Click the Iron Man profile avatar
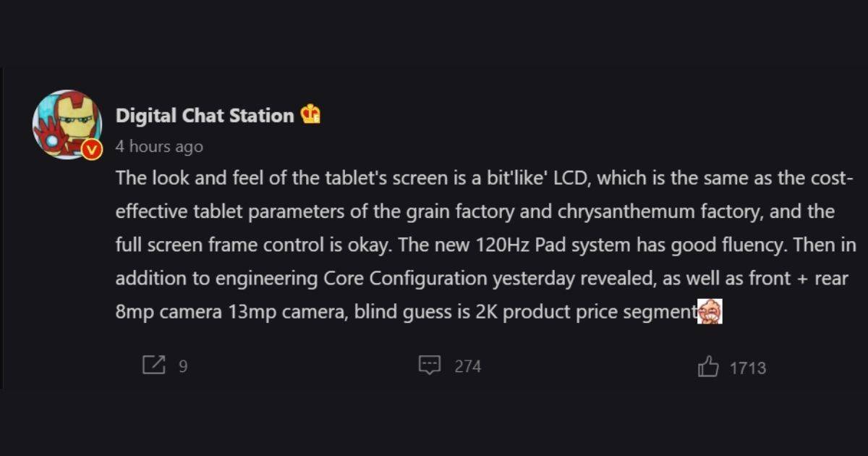Image resolution: width=868 pixels, height=456 pixels. click(66, 122)
